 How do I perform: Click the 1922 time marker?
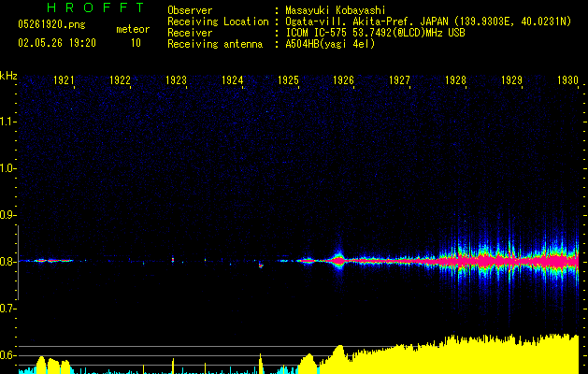(x=120, y=80)
